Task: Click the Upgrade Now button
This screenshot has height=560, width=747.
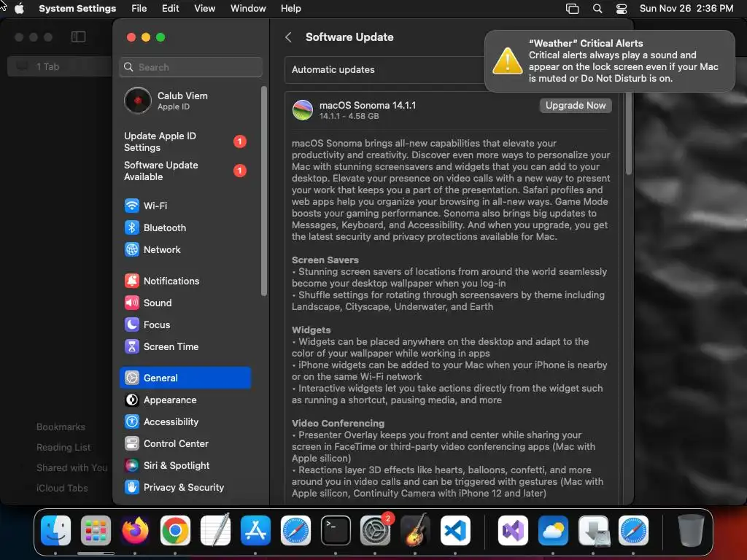Action: [x=576, y=105]
